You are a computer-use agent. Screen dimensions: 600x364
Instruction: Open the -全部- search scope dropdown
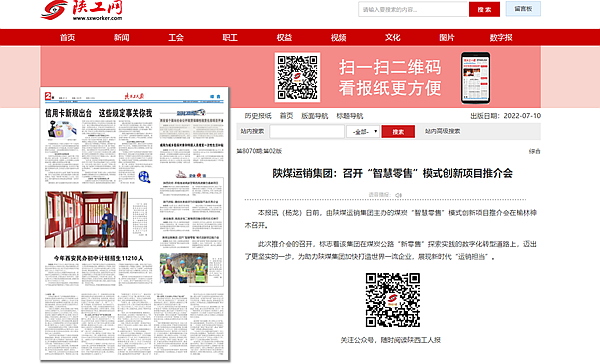[363, 132]
